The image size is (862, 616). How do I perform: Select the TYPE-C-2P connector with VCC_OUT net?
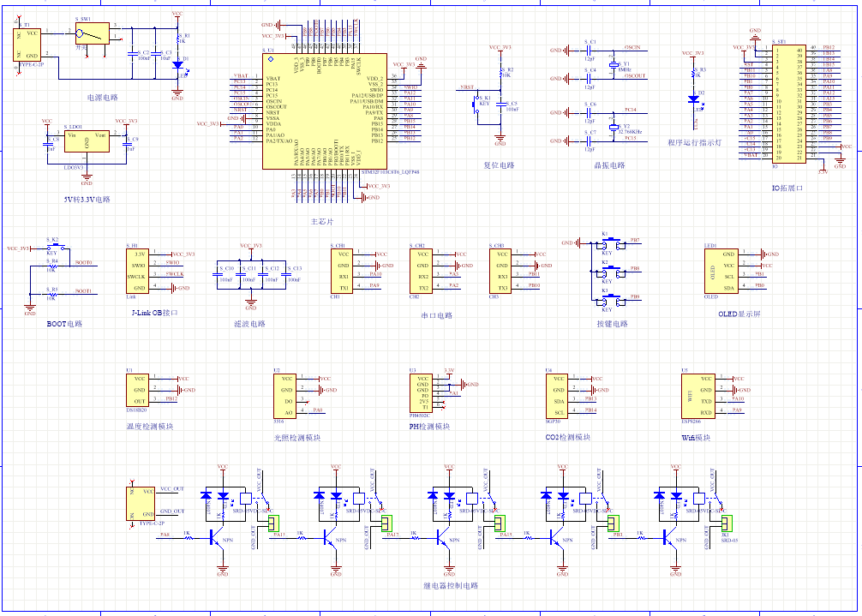pos(141,503)
